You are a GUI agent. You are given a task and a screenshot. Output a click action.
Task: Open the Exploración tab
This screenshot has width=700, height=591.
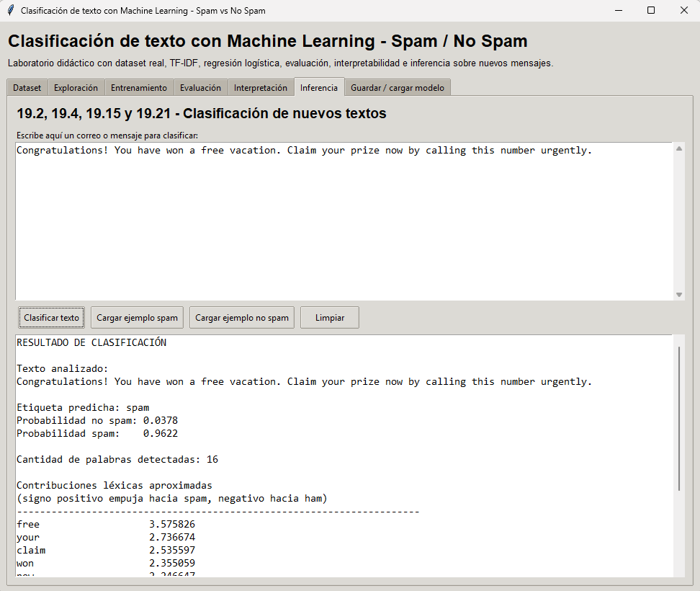pos(76,87)
